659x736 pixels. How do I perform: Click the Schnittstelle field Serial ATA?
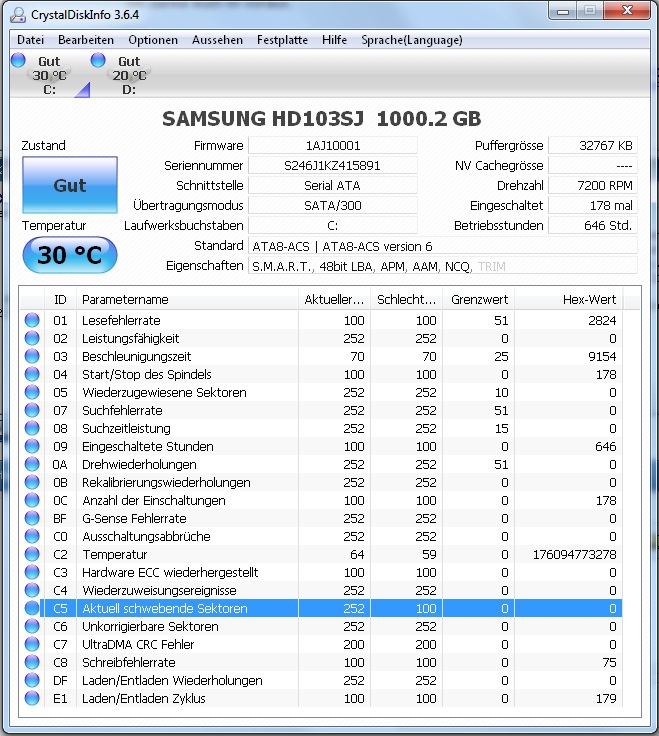pyautogui.click(x=333, y=185)
